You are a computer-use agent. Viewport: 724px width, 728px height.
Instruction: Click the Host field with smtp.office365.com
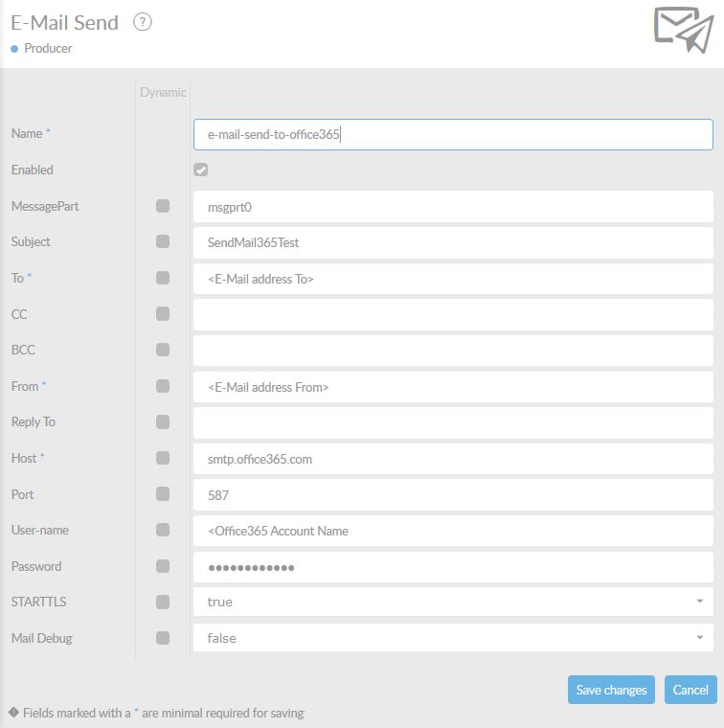tap(452, 459)
